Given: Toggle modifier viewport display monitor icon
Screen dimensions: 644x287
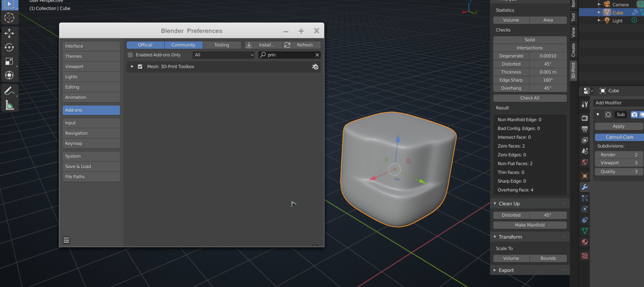Looking at the screenshot, I should [642, 114].
